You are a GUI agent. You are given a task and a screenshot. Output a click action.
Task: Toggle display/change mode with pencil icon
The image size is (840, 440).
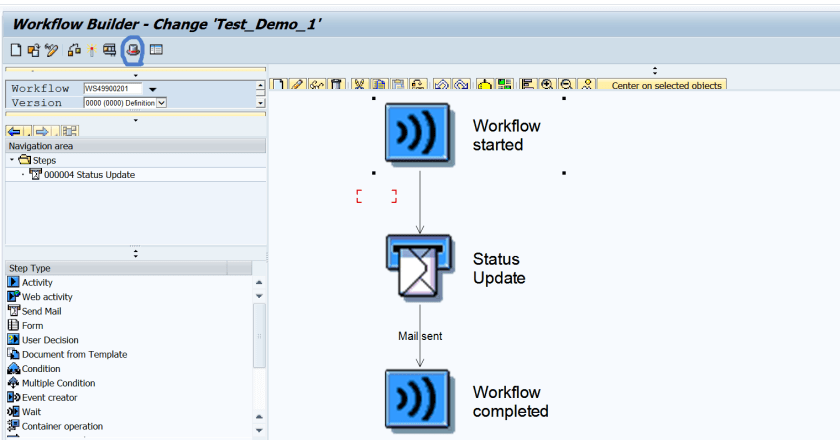(51, 50)
